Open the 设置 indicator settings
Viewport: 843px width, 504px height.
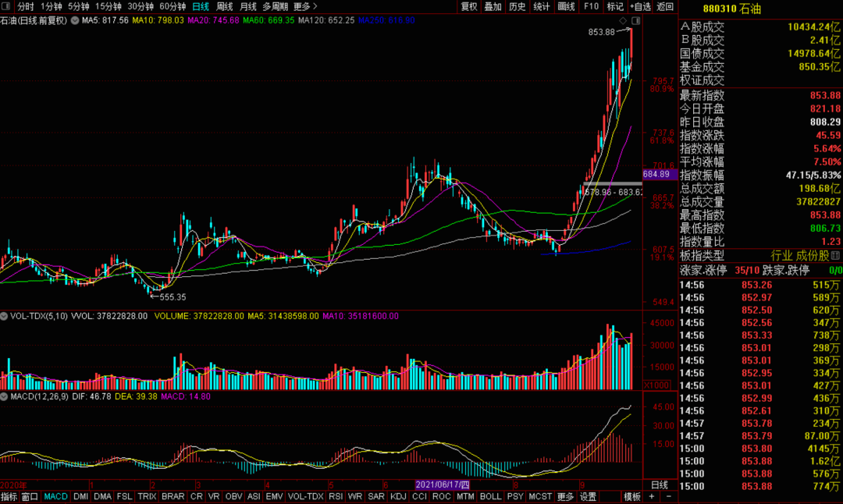coord(589,496)
